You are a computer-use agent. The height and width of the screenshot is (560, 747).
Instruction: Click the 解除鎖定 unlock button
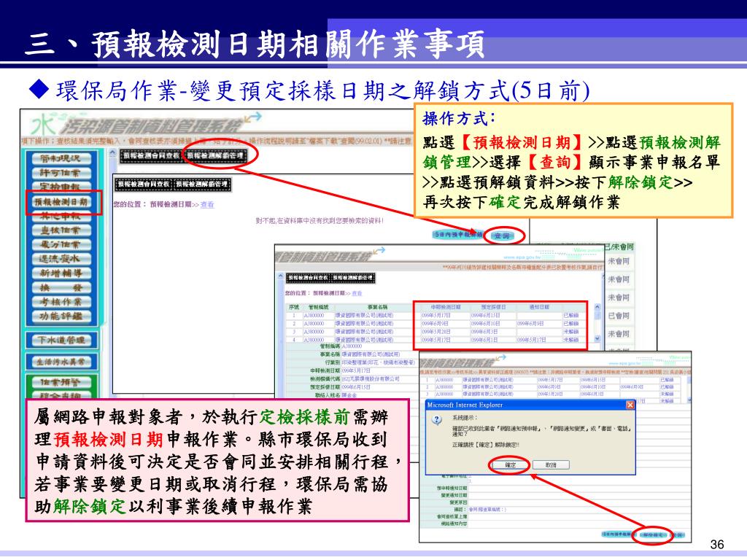click(x=653, y=534)
